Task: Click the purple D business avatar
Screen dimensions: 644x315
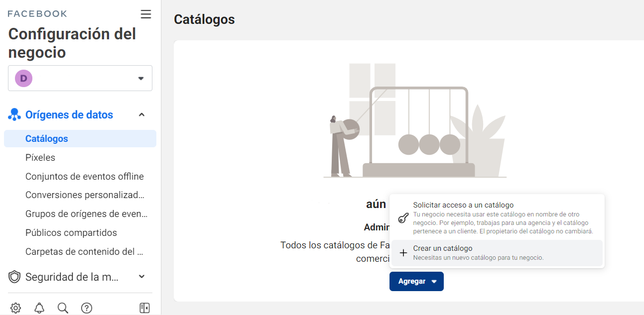Action: (23, 78)
